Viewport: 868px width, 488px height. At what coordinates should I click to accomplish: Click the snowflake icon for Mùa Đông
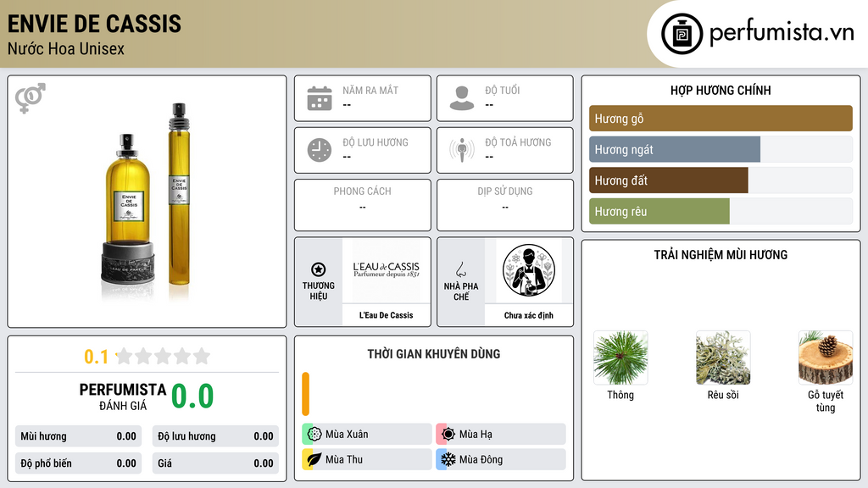pyautogui.click(x=448, y=459)
